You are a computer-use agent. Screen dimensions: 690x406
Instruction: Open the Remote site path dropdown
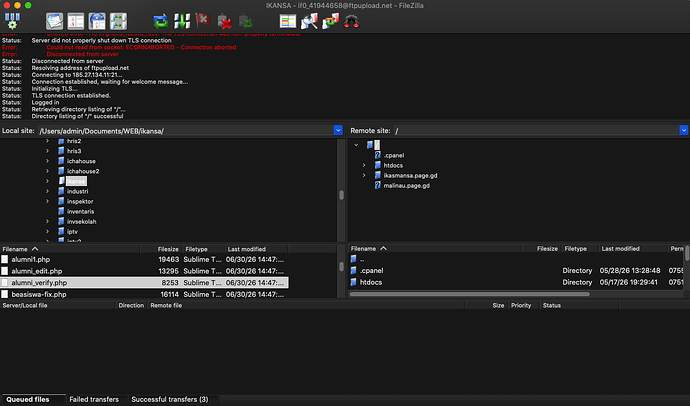[x=684, y=130]
